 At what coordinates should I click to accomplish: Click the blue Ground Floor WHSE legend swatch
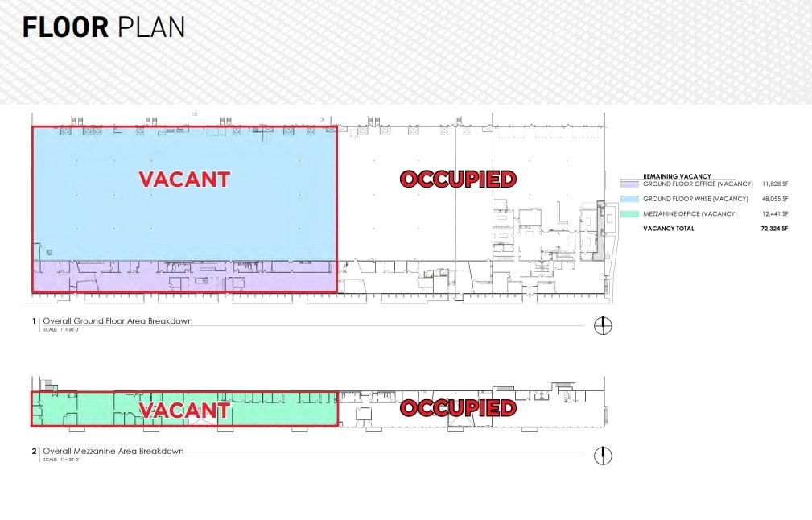630,199
